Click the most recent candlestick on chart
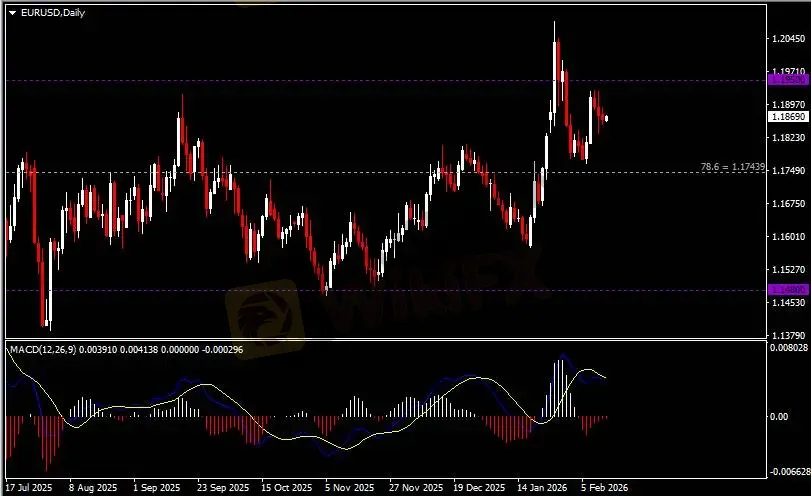The height and width of the screenshot is (496, 811). [x=606, y=118]
